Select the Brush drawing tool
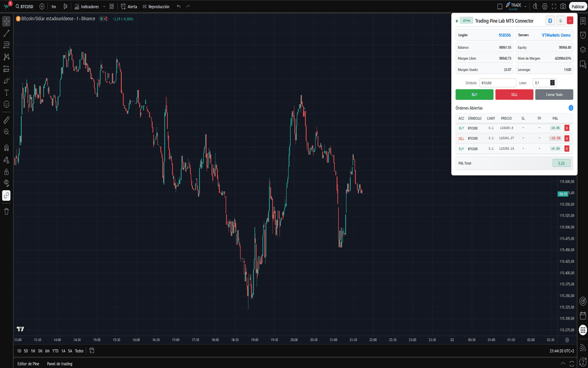The height and width of the screenshot is (368, 588). click(6, 80)
